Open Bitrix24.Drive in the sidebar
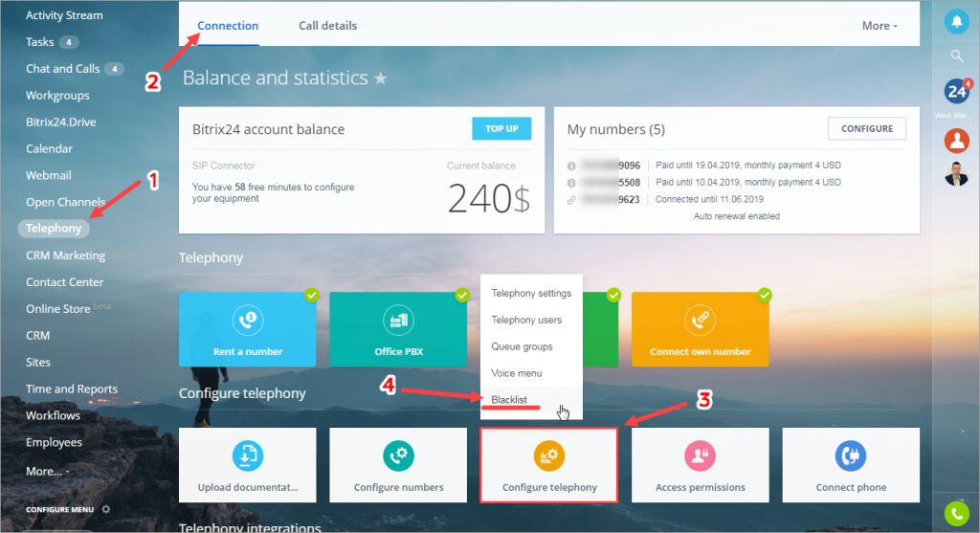This screenshot has height=533, width=980. click(60, 122)
